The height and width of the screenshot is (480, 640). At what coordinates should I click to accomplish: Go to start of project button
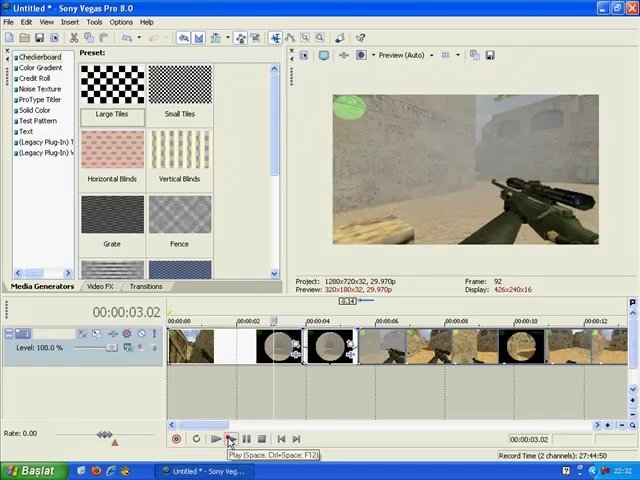pyautogui.click(x=281, y=439)
